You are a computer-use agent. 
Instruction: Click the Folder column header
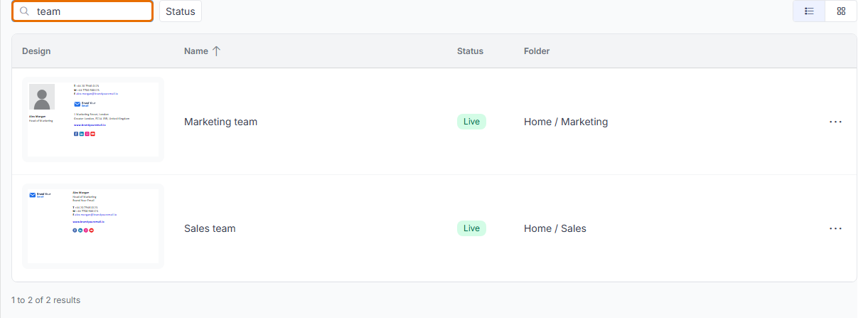point(537,51)
